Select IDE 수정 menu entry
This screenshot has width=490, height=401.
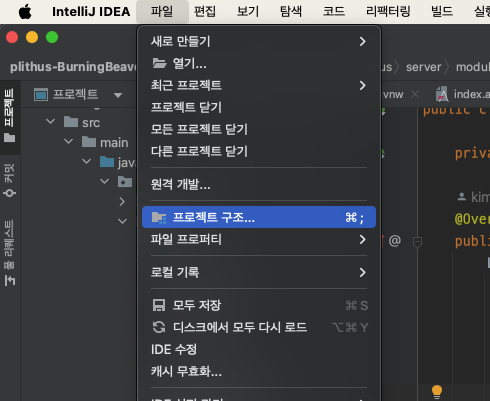coord(259,349)
